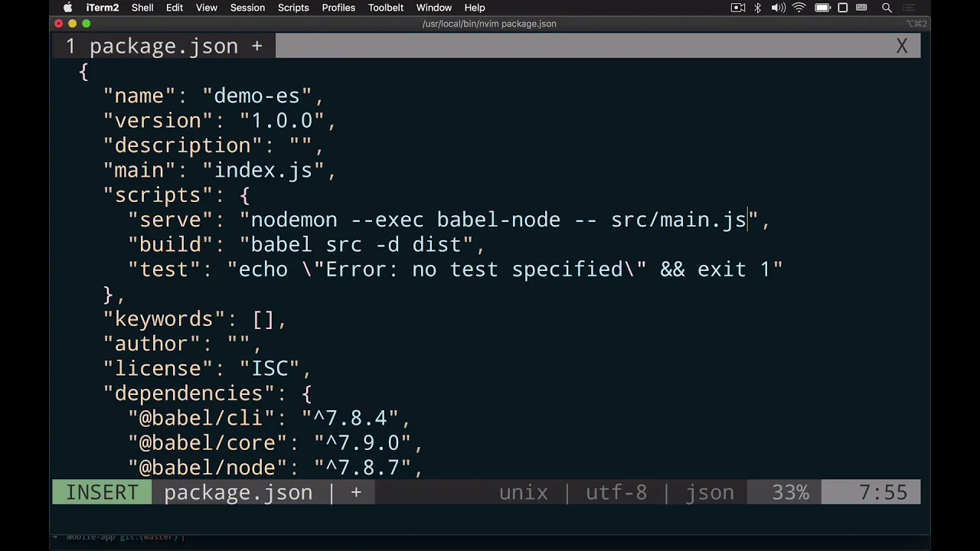Click the "serve" key
Viewport: 980px width, 551px height.
(170, 220)
